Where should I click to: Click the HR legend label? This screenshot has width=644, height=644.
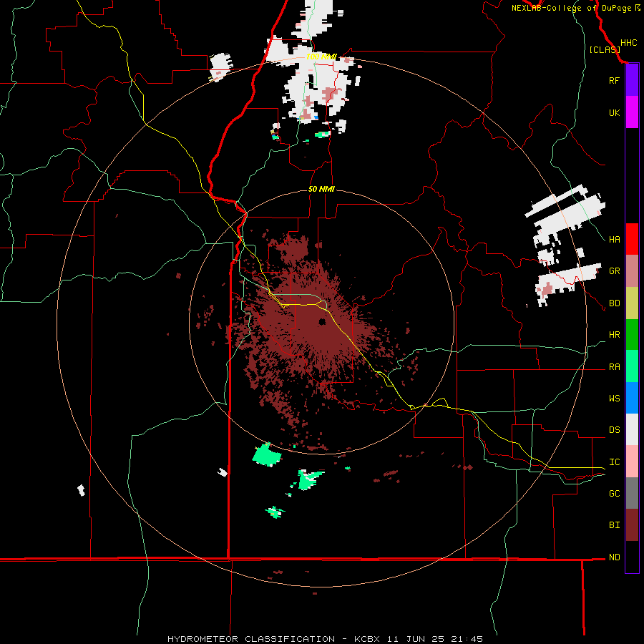614,335
